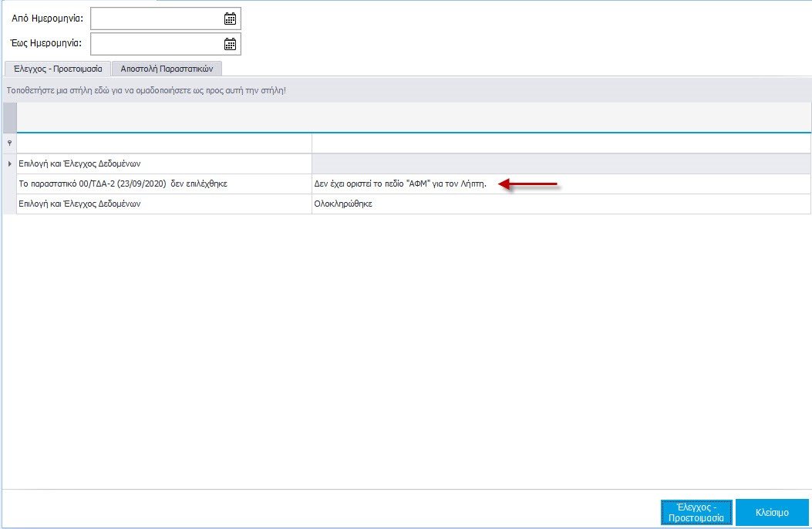Click the column grouping panel above the grid
Screen dimensions: 812x529
pyautogui.click(x=406, y=90)
